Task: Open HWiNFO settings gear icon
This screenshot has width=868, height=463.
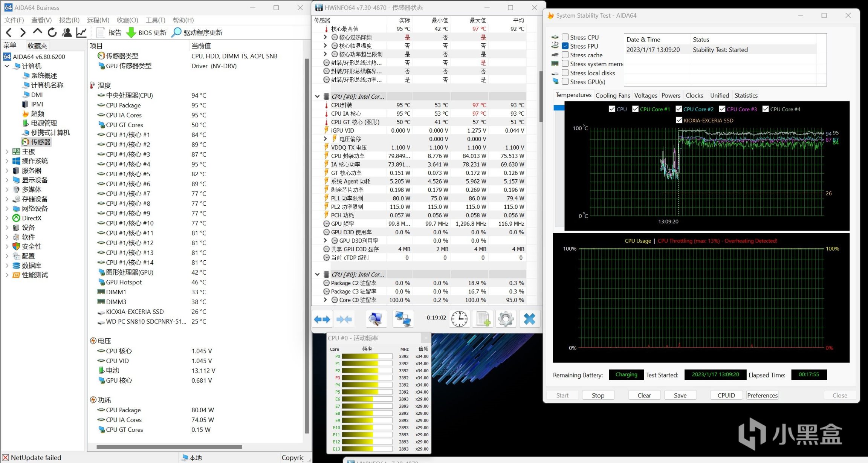Action: pos(506,319)
